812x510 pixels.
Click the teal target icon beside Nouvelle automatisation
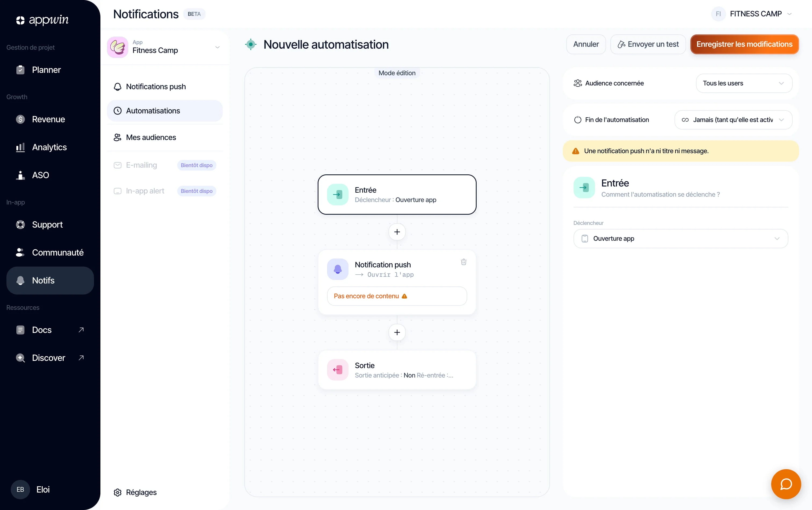click(x=251, y=44)
